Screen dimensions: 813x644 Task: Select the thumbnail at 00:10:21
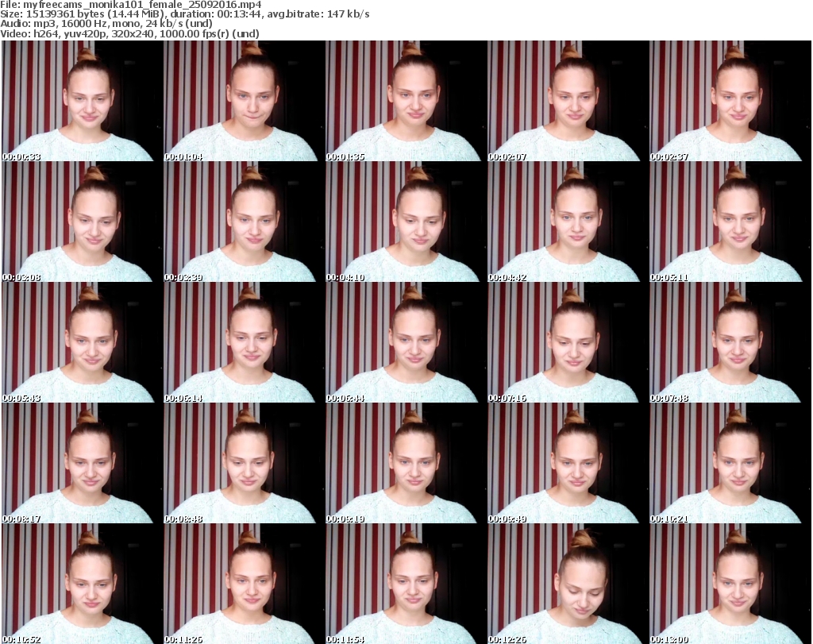[x=730, y=463]
